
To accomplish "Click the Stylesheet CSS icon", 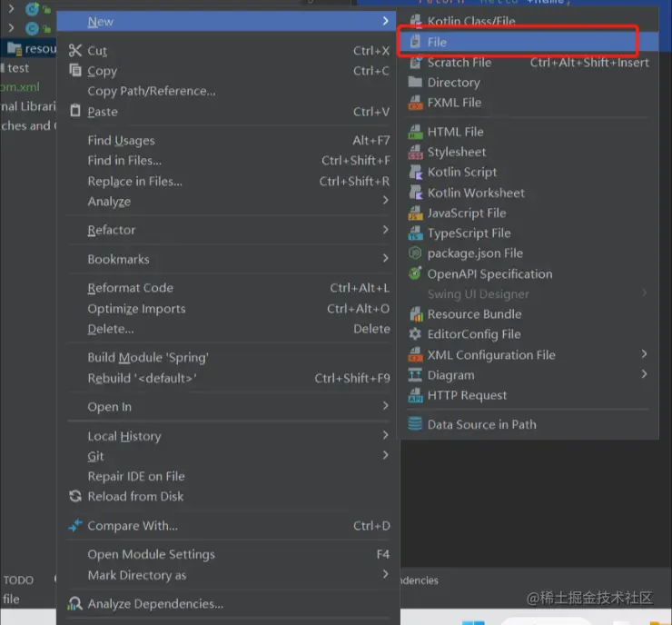I will (415, 152).
